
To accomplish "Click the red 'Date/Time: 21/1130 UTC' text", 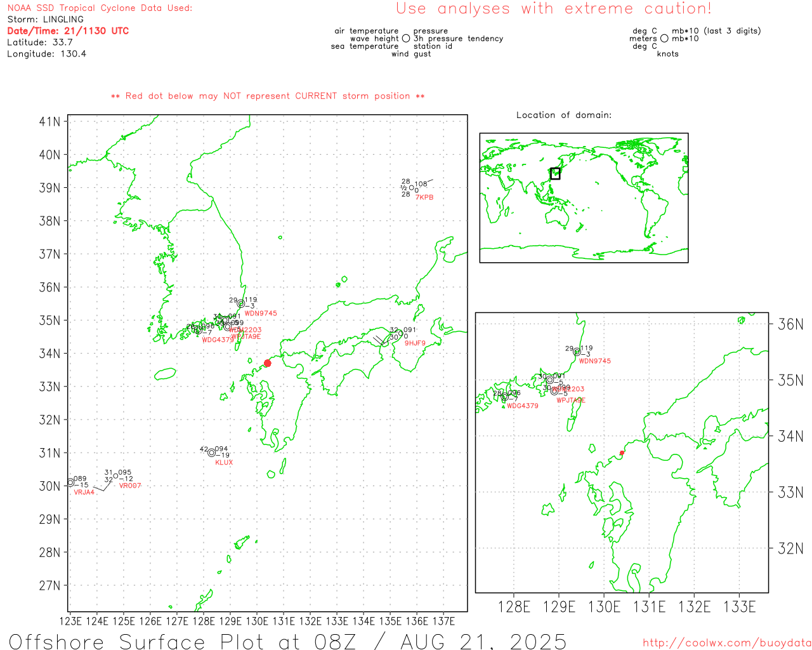I will coord(68,30).
